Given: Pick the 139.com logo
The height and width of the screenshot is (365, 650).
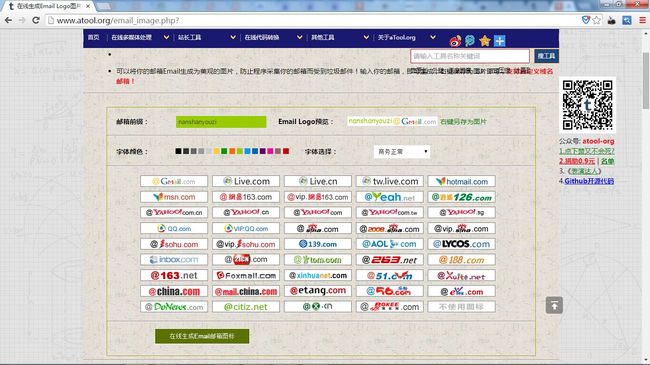Looking at the screenshot, I should 318,244.
